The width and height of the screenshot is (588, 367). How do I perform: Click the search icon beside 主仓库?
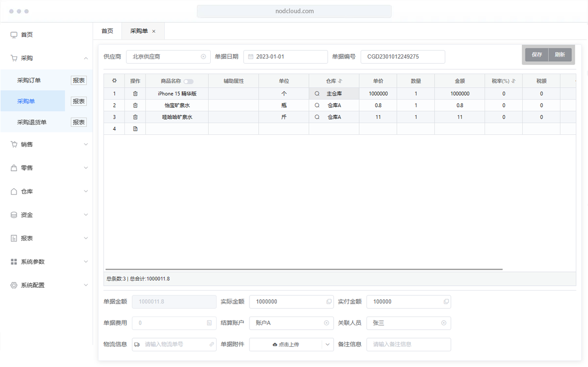click(x=317, y=94)
